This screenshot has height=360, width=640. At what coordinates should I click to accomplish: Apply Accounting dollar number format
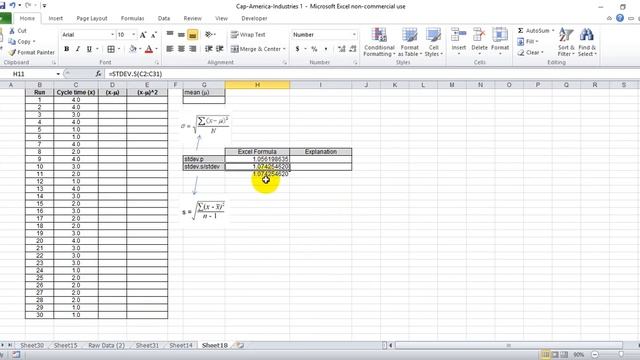(298, 49)
